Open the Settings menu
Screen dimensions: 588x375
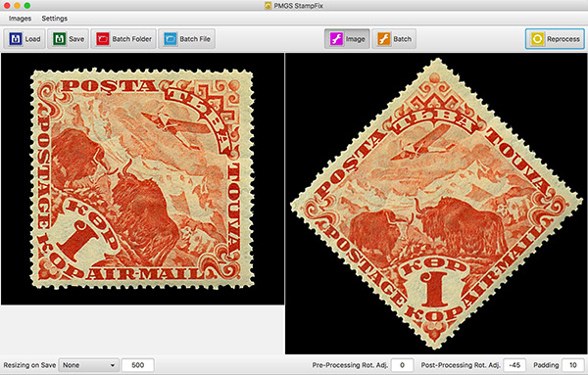tap(54, 19)
